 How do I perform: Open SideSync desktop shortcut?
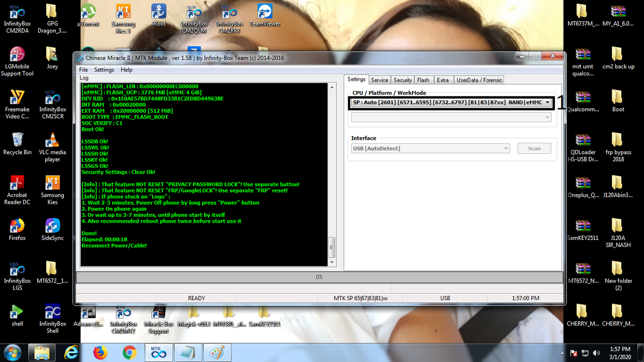click(x=52, y=229)
